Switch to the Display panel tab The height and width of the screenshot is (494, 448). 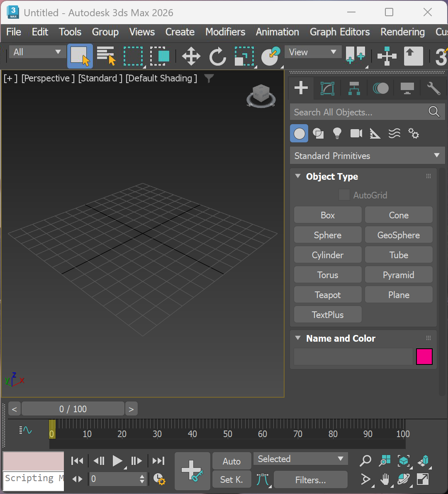click(407, 88)
